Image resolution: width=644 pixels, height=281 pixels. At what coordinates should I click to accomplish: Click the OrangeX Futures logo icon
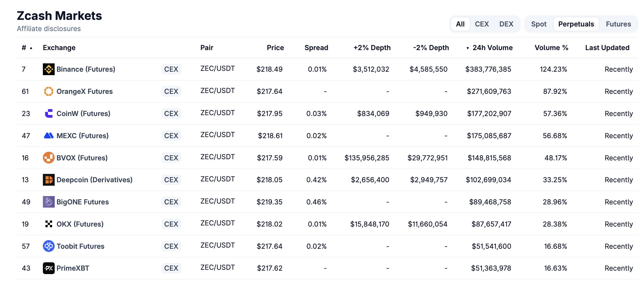49,91
